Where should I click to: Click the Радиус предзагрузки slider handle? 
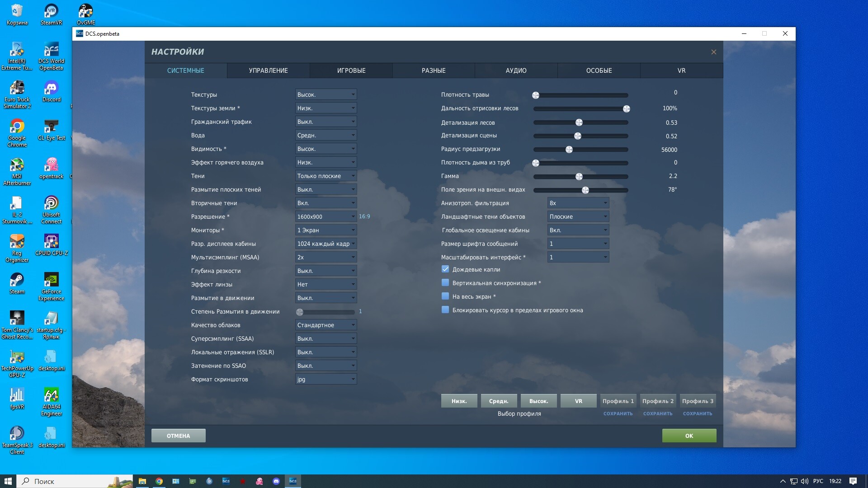point(569,150)
